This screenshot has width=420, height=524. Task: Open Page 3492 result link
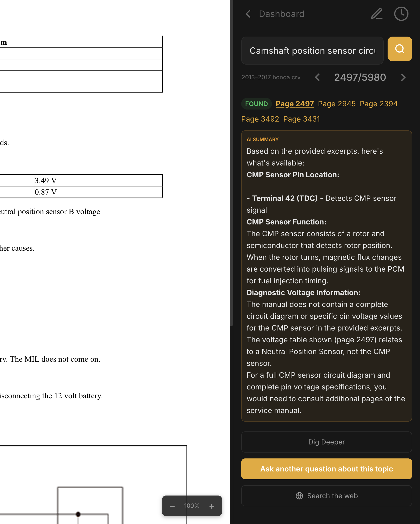coord(260,119)
